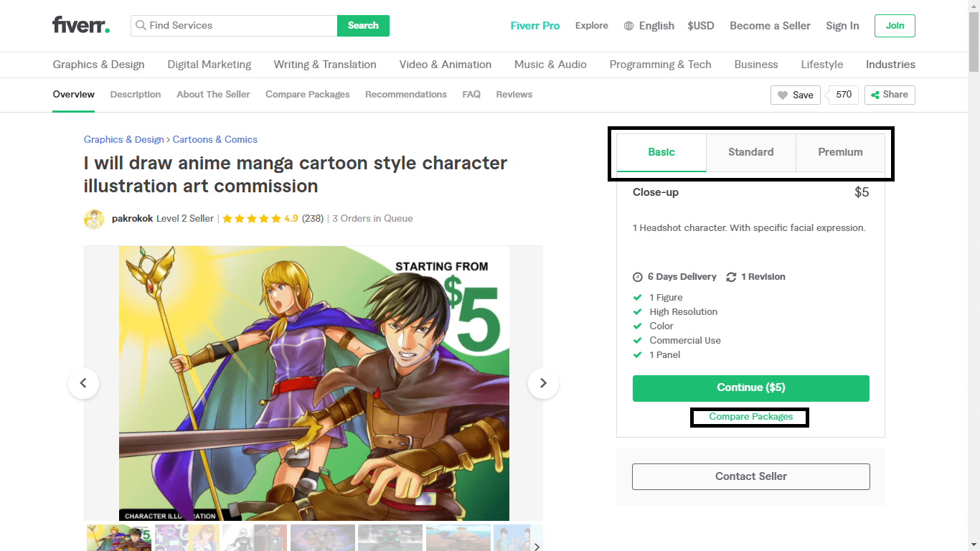Viewport: 980px width, 551px height.
Task: Click the Share icon button
Action: (x=890, y=95)
